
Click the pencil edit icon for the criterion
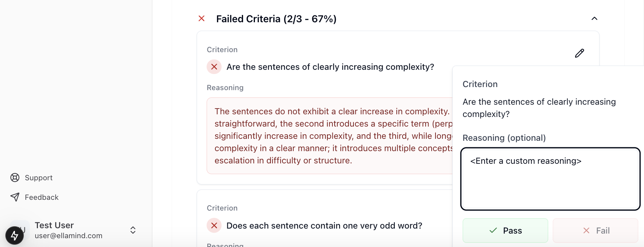point(579,53)
